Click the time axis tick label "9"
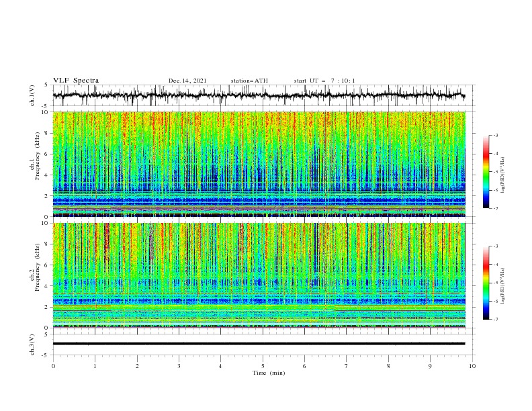The height and width of the screenshot is (411, 532). tap(430, 366)
